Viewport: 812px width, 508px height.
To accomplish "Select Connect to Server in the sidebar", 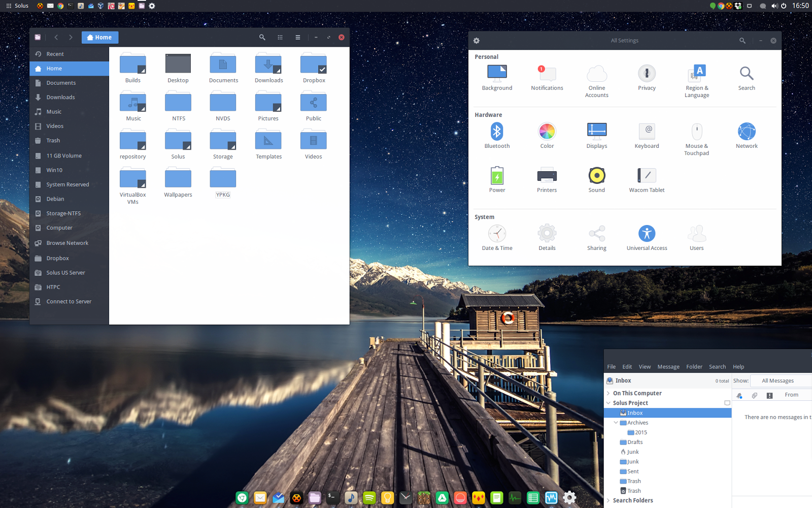I will [x=69, y=301].
